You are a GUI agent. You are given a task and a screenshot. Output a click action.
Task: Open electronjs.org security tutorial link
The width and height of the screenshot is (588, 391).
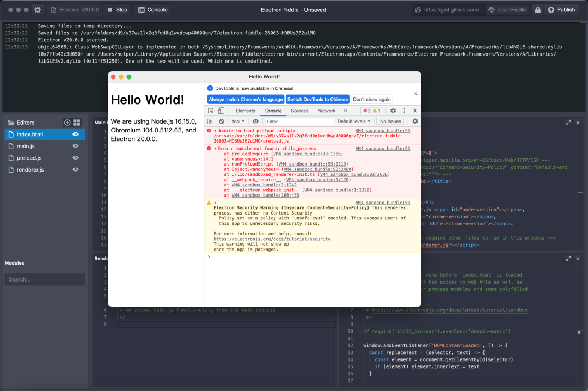(272, 239)
